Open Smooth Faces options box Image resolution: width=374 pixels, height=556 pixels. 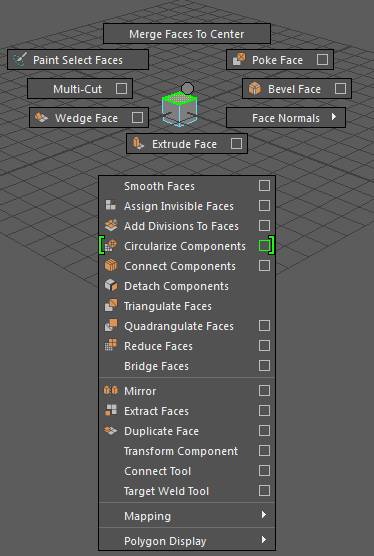[x=264, y=185]
